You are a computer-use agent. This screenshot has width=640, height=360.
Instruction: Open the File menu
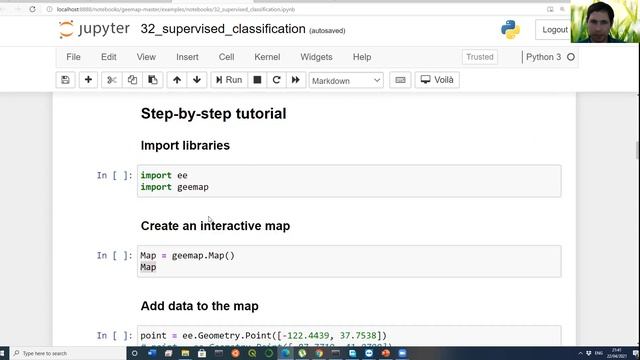pos(73,57)
